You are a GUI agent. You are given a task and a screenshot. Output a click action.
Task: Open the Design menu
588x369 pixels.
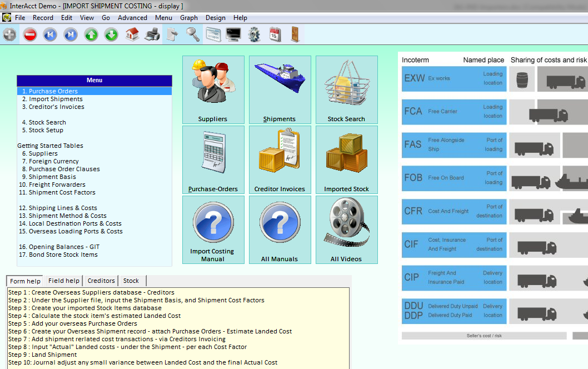[x=215, y=18]
